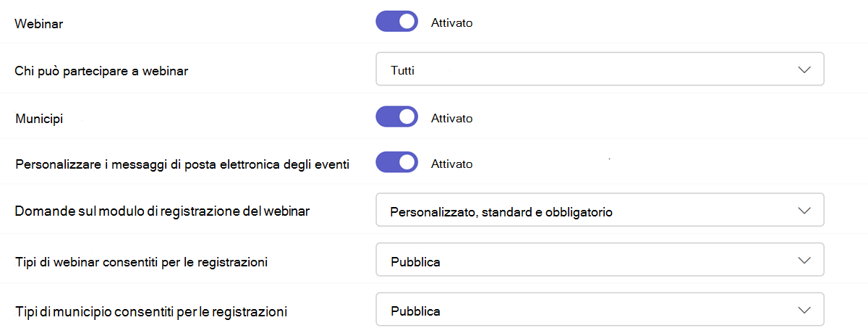Click 'Tipi di municipio consentiti per le registrazioni' label

point(151,312)
